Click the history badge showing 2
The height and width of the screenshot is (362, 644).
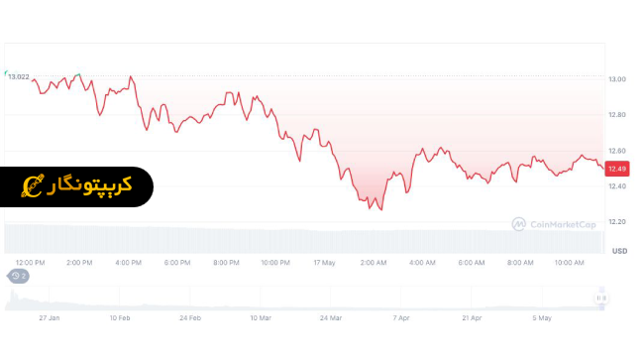19,276
